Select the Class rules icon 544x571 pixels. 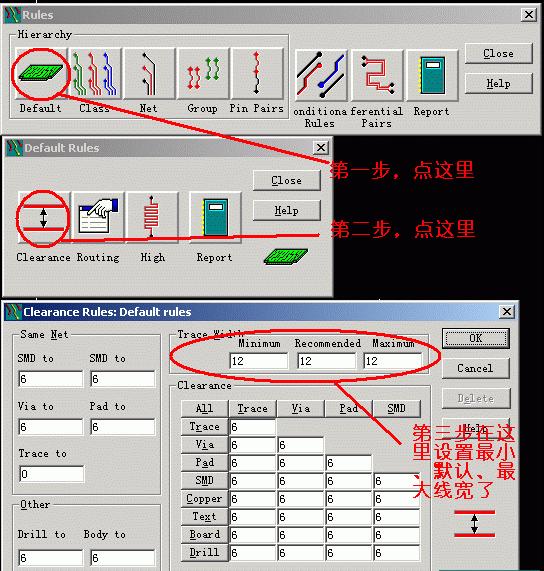95,74
